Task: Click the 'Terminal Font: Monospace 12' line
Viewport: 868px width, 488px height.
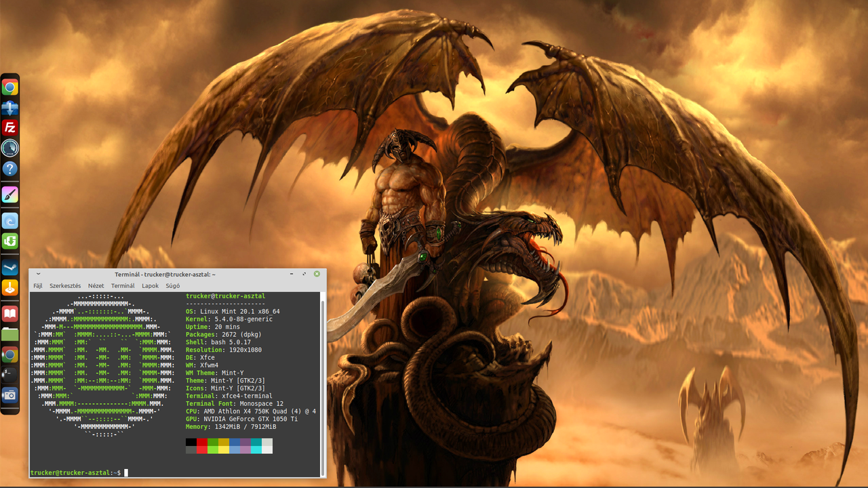Action: [235, 404]
